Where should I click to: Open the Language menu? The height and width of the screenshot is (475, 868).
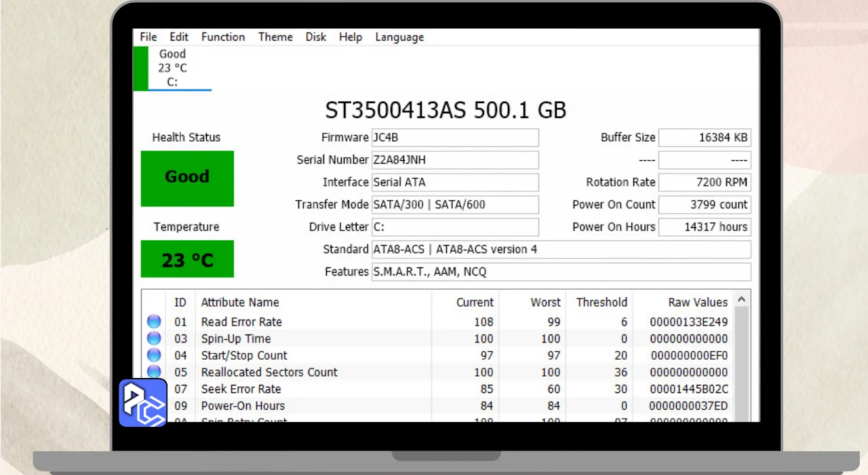[399, 37]
